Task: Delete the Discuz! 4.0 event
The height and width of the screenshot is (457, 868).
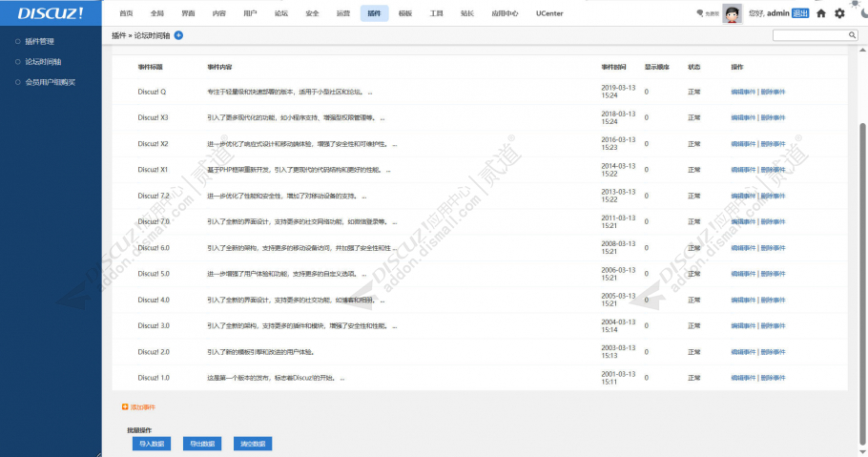Action: (x=773, y=300)
